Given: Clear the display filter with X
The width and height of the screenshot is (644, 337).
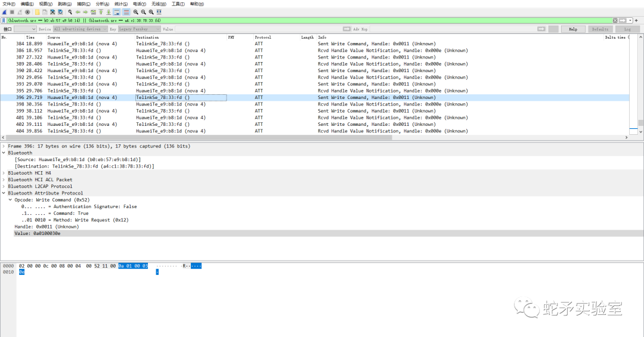Looking at the screenshot, I should (x=615, y=20).
